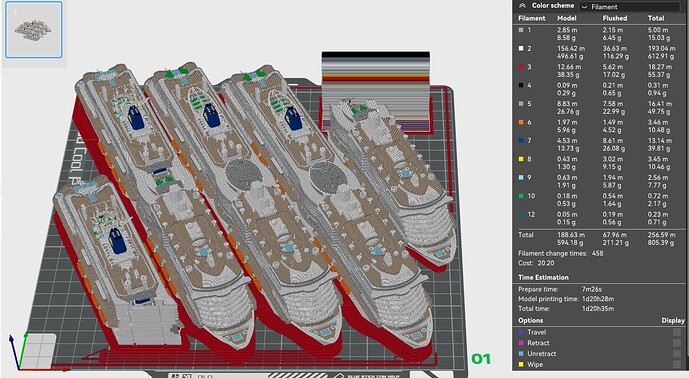The height and width of the screenshot is (378, 689).
Task: Click filament 9 light blue swatch
Action: pyautogui.click(x=521, y=178)
